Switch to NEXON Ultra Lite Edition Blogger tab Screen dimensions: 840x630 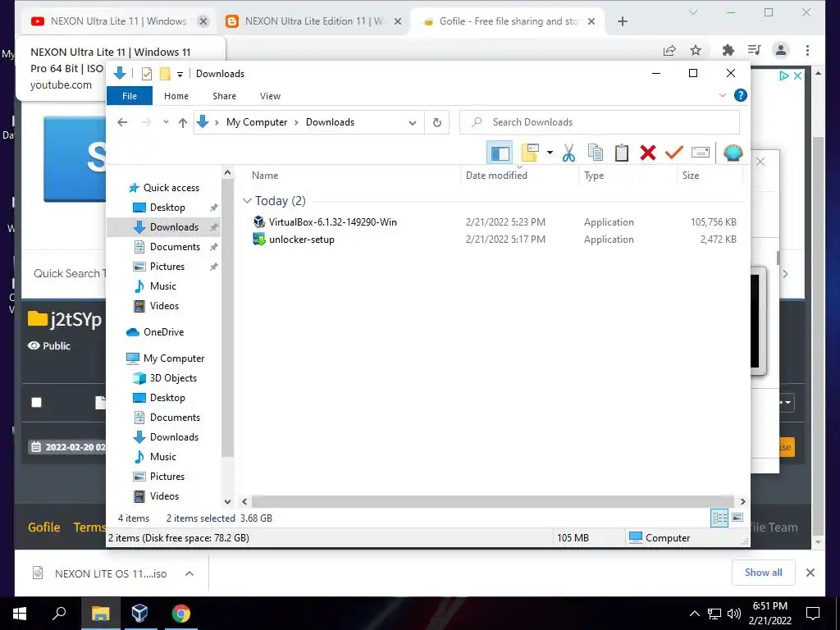pyautogui.click(x=314, y=21)
